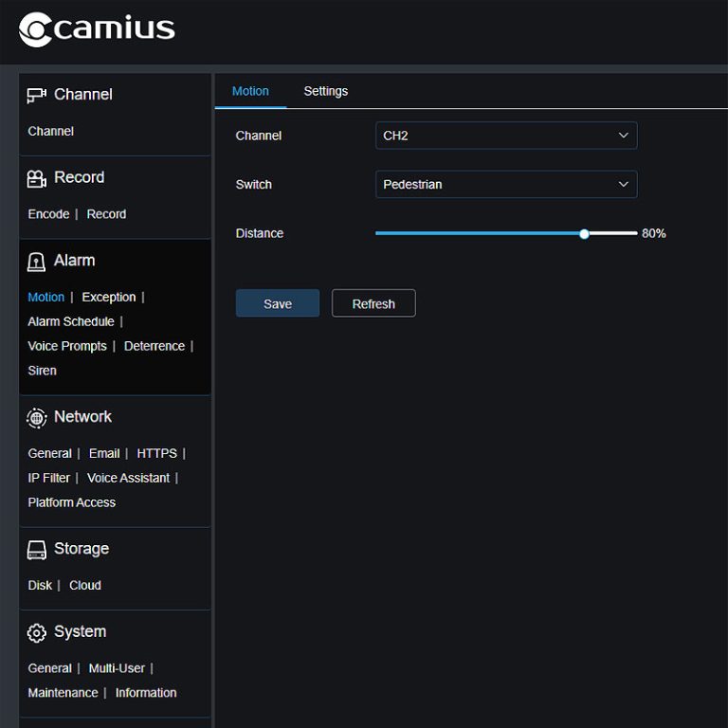This screenshot has width=728, height=728.
Task: Click the Alarm siren icon
Action: click(36, 262)
